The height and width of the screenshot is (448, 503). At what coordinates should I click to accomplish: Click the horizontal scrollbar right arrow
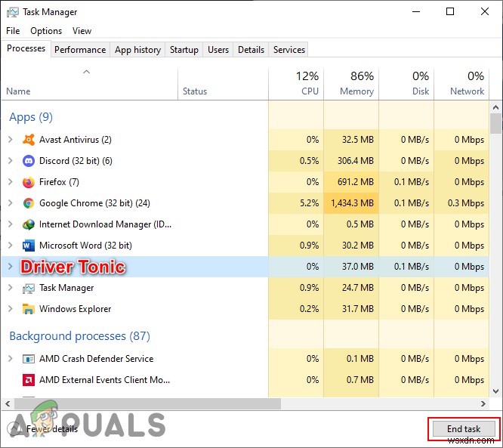[483, 403]
